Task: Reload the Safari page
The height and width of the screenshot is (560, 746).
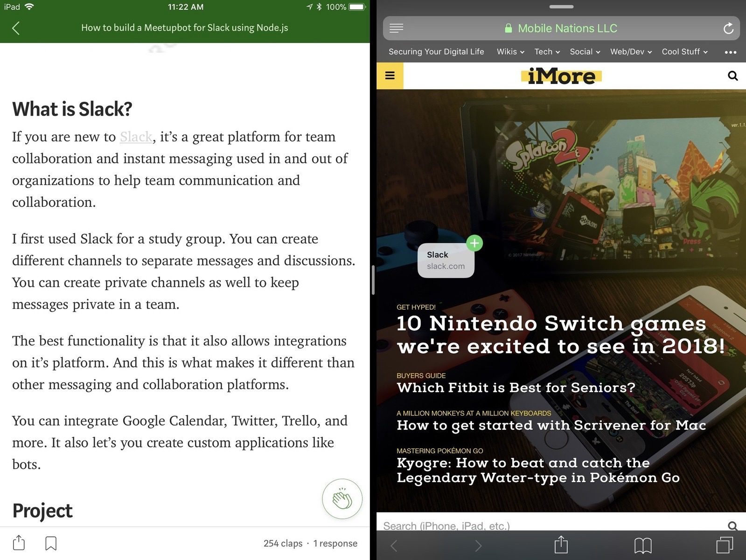Action: [x=728, y=28]
